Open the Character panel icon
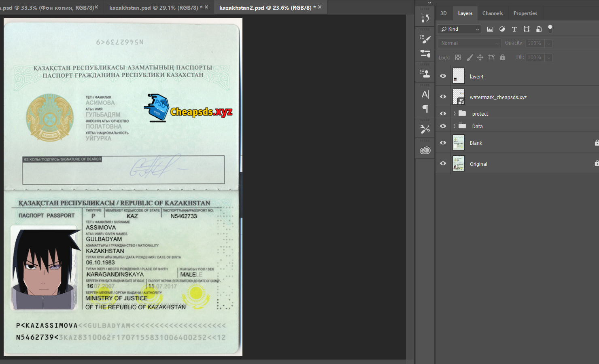This screenshot has width=599, height=364. click(425, 95)
